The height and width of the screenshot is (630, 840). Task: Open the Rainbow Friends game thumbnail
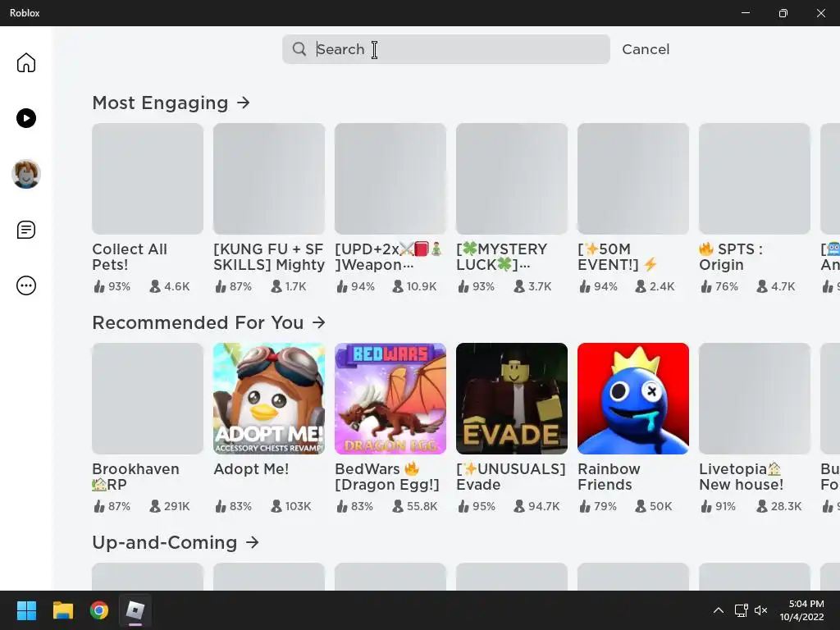633,399
